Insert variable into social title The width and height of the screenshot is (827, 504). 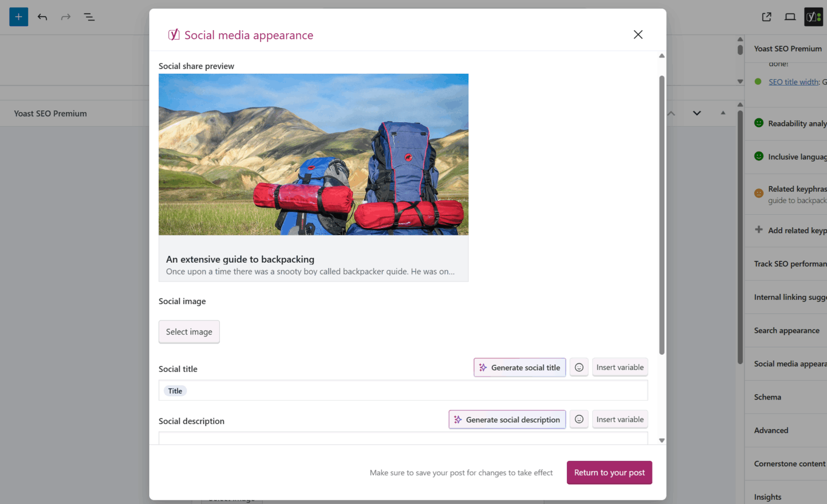620,367
